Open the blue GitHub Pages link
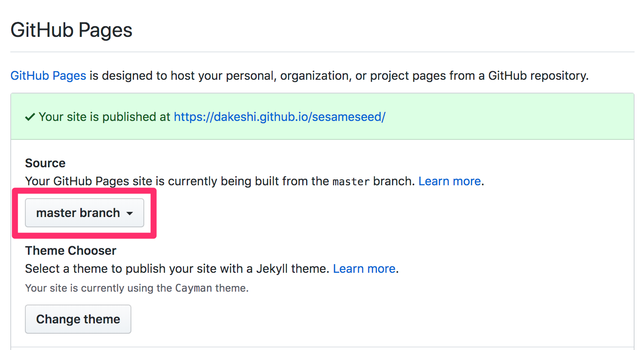 point(48,76)
